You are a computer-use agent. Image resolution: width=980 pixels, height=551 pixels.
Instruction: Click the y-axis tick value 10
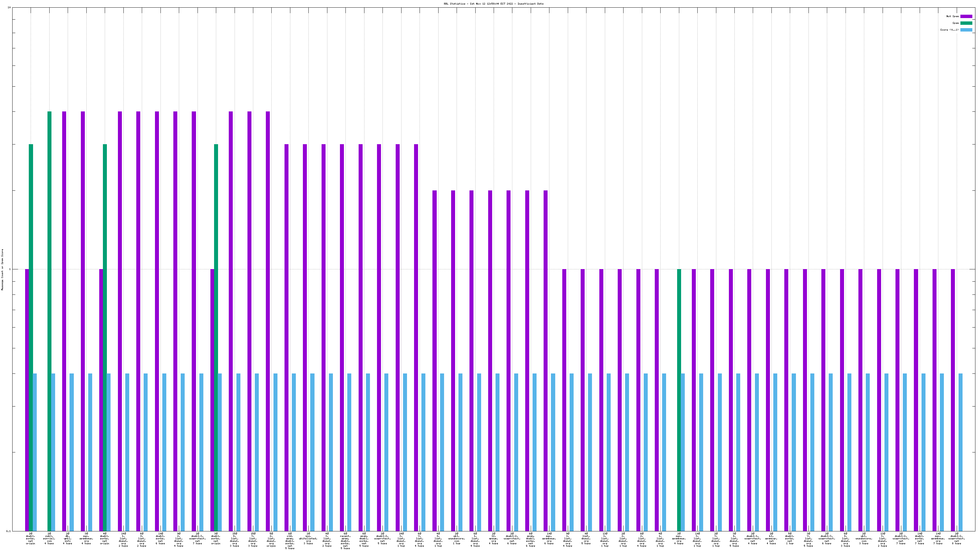9,8
